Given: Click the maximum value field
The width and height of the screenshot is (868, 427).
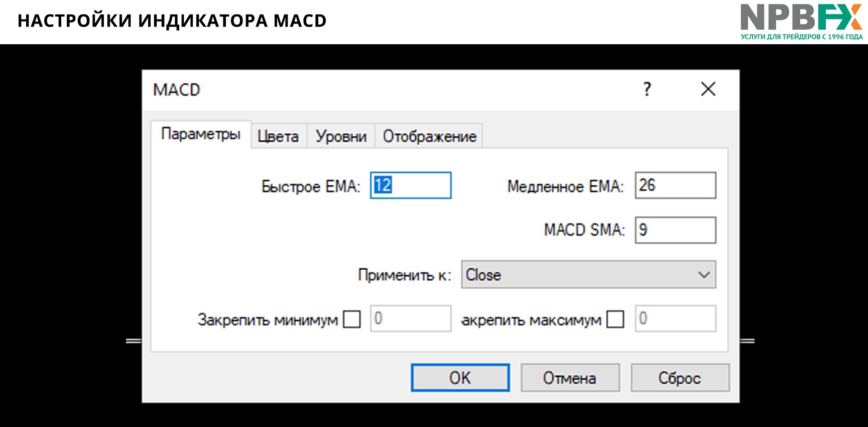Looking at the screenshot, I should (x=675, y=318).
